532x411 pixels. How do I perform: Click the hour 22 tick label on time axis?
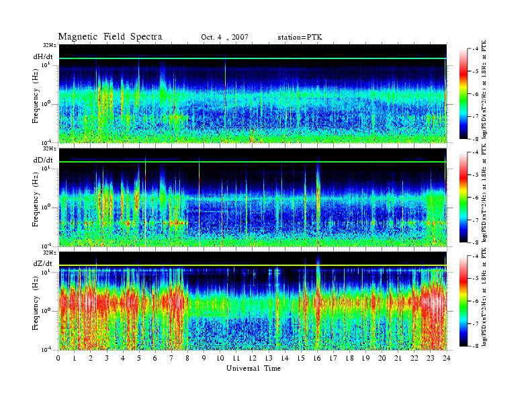(x=414, y=358)
